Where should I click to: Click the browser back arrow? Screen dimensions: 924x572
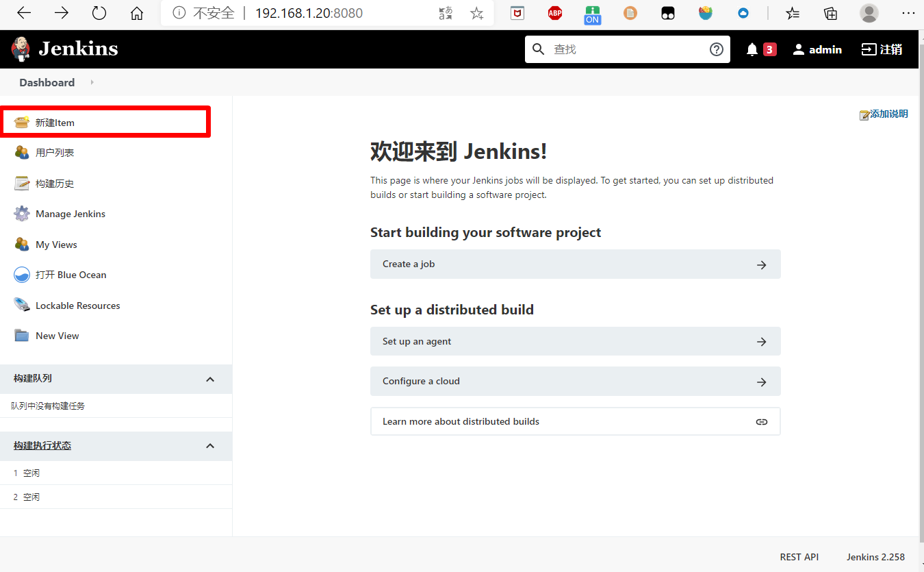coord(24,13)
